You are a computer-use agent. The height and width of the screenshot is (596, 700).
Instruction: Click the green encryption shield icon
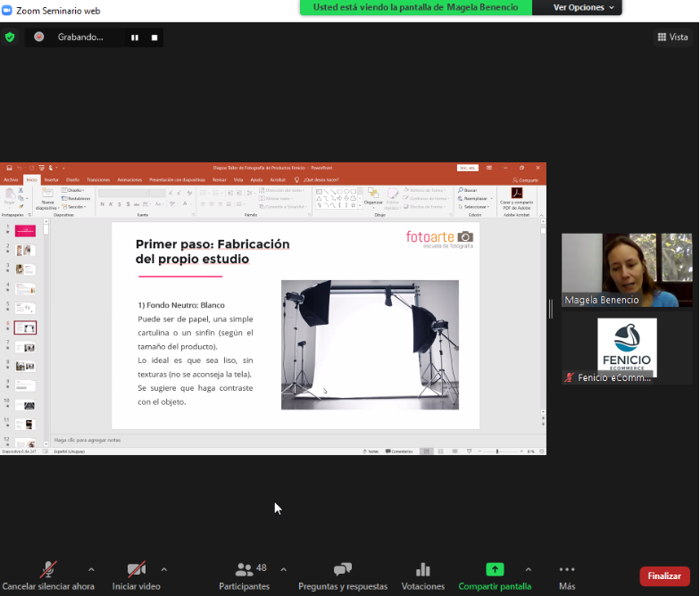tap(10, 37)
